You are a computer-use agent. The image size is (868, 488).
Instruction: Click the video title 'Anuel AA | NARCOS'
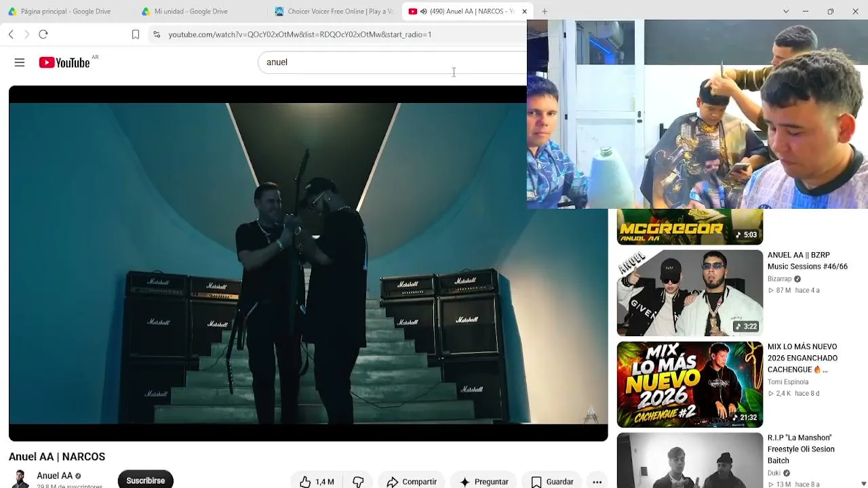tap(57, 457)
